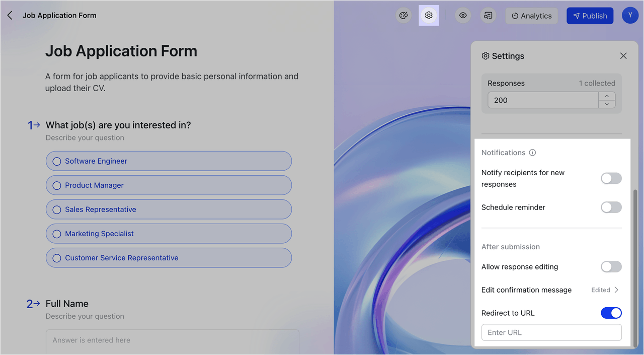The height and width of the screenshot is (355, 644).
Task: Open form preview with the eye icon
Action: tap(463, 15)
